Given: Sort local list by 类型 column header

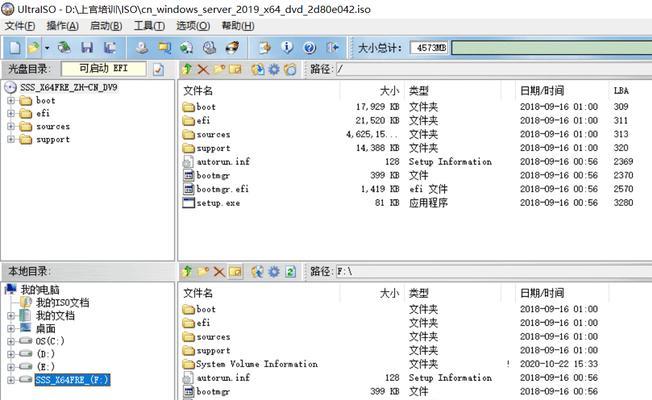Looking at the screenshot, I should pyautogui.click(x=452, y=293).
